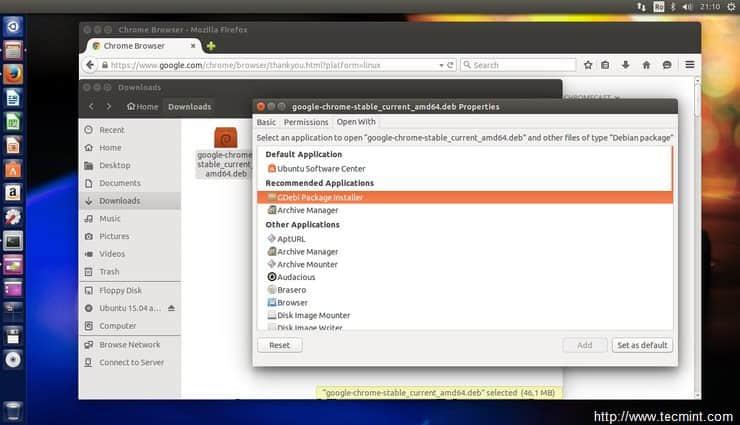Click the Set as default button
Screen dimensions: 740x425
coord(642,345)
